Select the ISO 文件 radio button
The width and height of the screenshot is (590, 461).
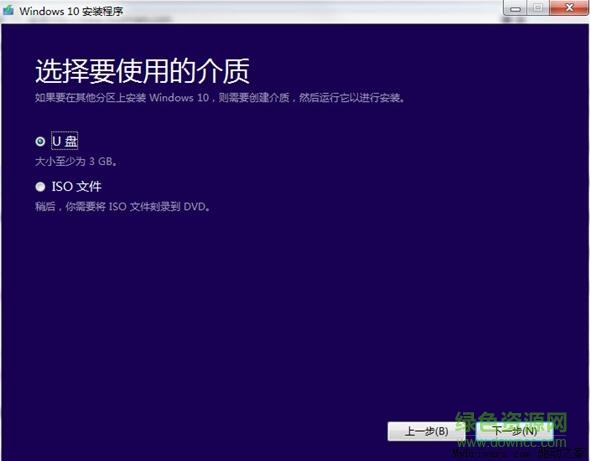click(x=40, y=187)
